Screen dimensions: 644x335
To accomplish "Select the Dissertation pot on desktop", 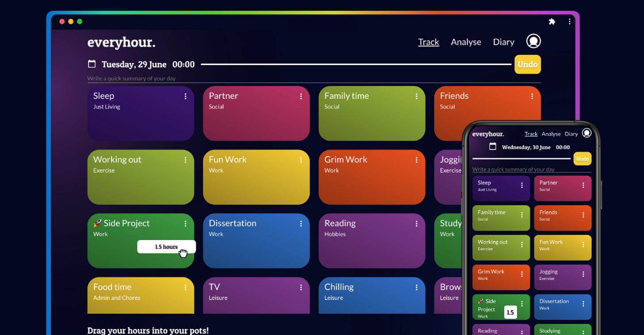I will point(256,241).
